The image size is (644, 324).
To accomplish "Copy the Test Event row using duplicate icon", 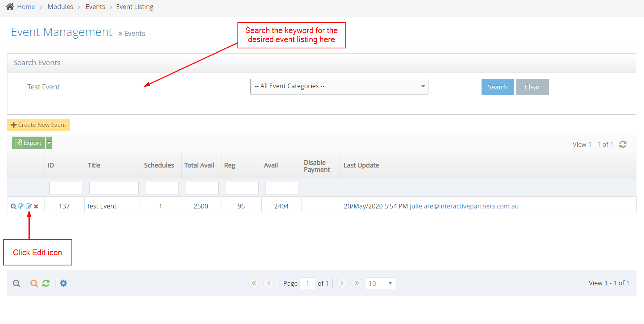I will 21,206.
